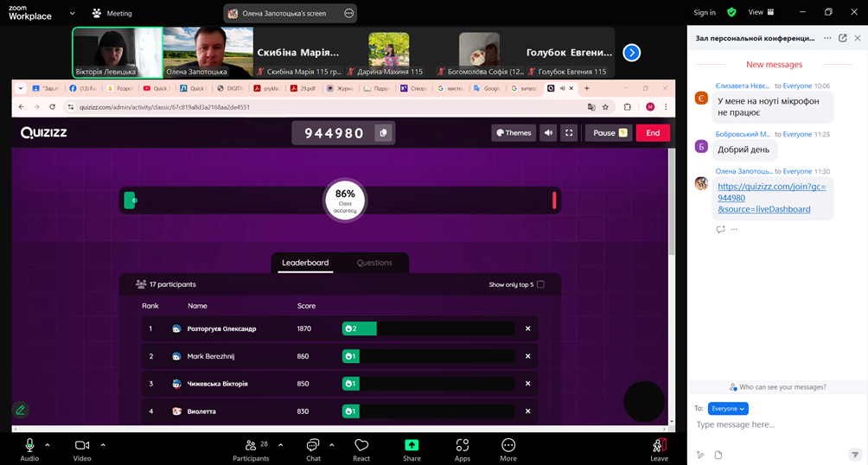Remove Розторгуєв Олександр from the leaderboard

(x=527, y=328)
